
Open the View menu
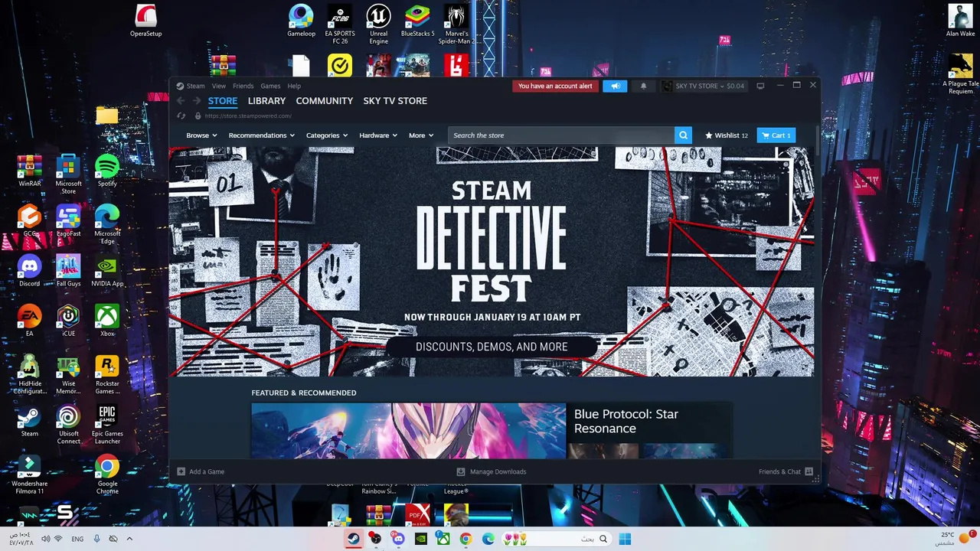[x=218, y=86]
